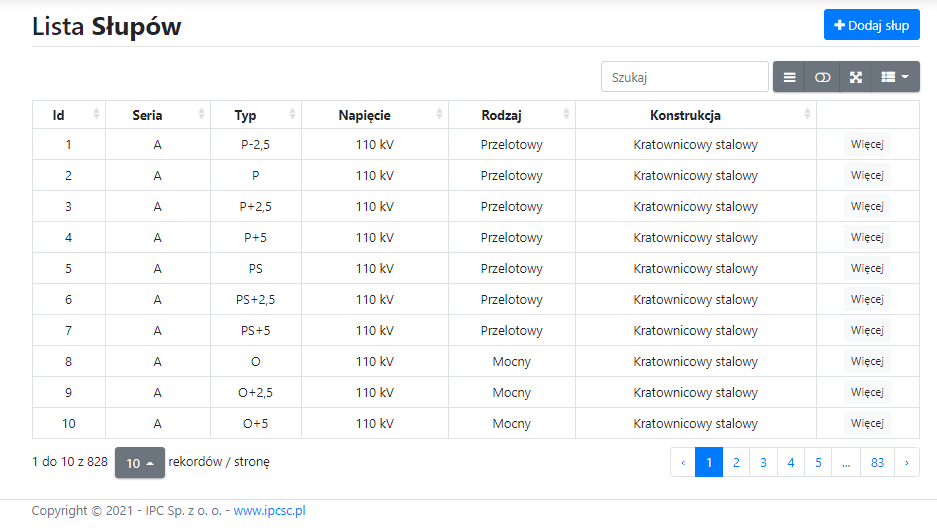The height and width of the screenshot is (530, 937).
Task: Toggle card view with the switch icon
Action: [823, 77]
